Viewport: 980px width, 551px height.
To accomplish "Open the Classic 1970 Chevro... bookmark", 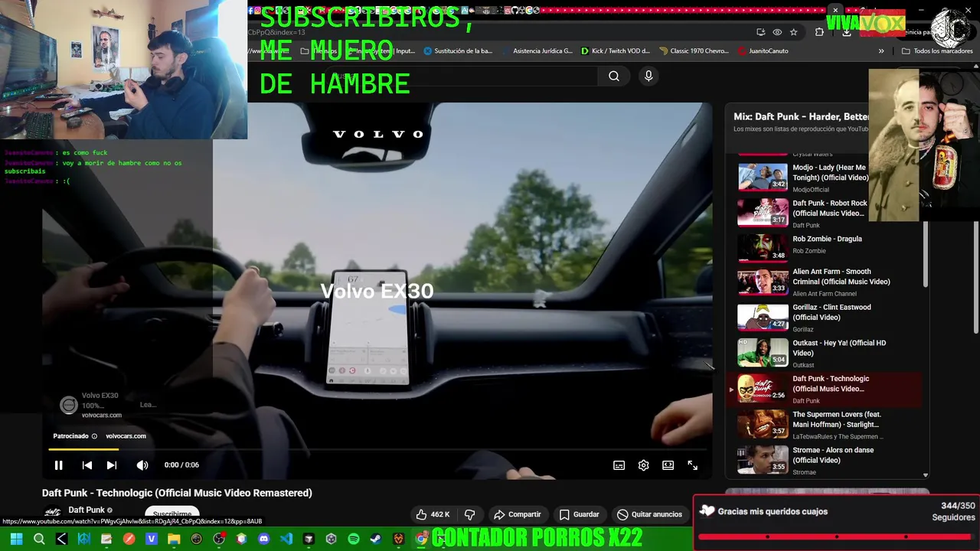I will tap(694, 51).
